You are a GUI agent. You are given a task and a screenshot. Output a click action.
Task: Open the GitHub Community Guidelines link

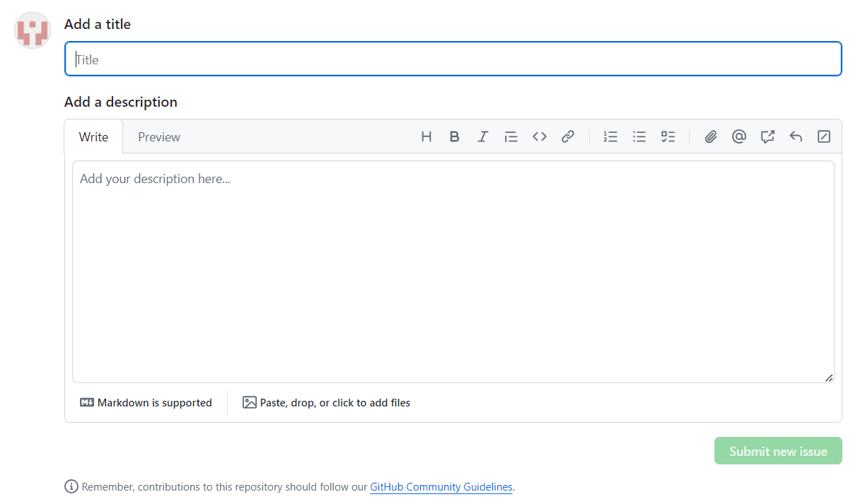coord(441,486)
